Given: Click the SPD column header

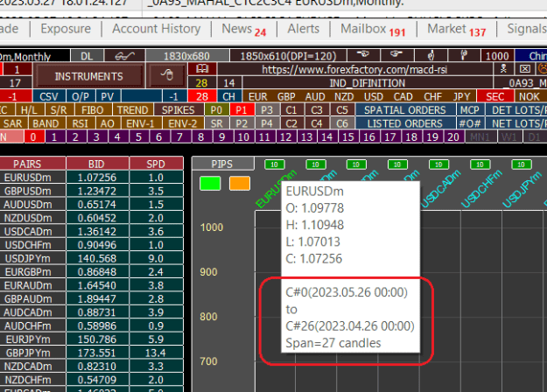Looking at the screenshot, I should [x=156, y=164].
